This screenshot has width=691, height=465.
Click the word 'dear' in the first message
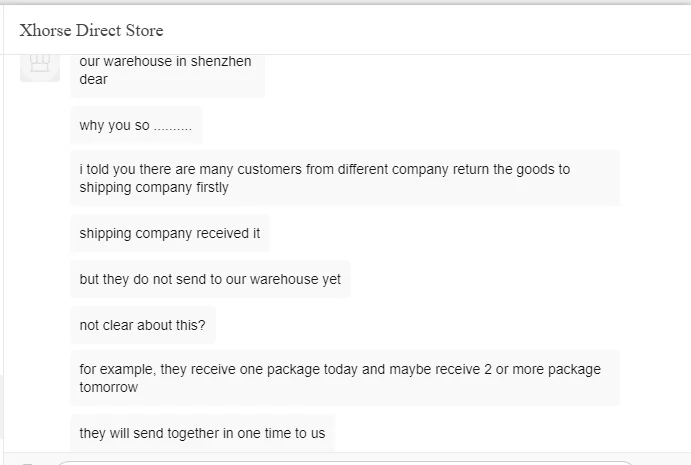click(x=93, y=79)
